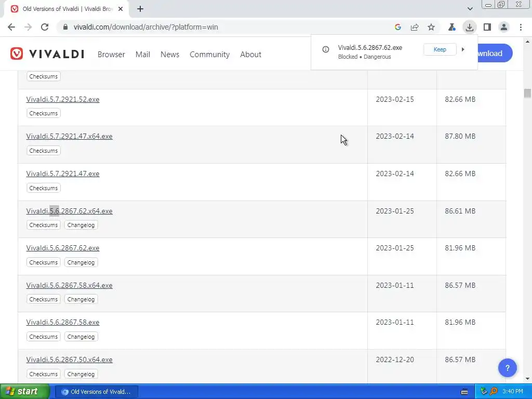Click the padlock site info icon
532x399 pixels.
click(x=65, y=27)
